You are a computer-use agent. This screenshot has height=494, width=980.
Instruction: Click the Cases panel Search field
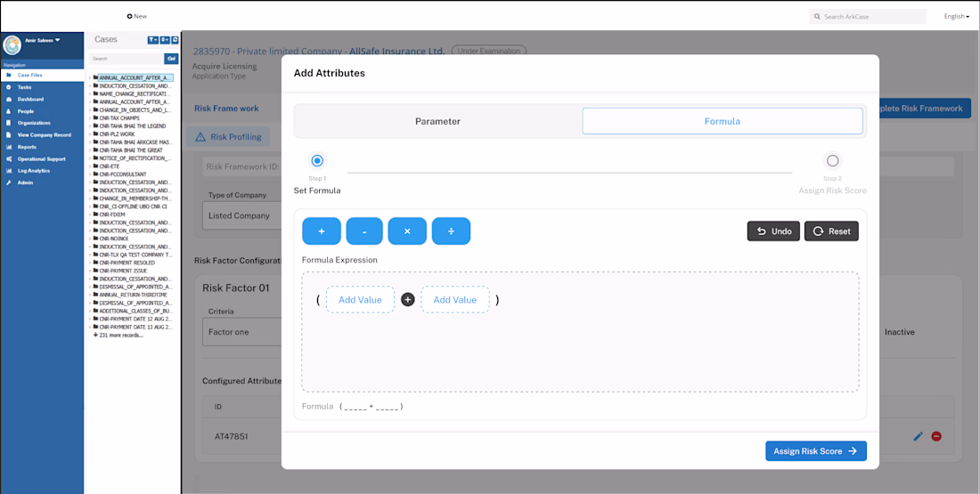(127, 59)
